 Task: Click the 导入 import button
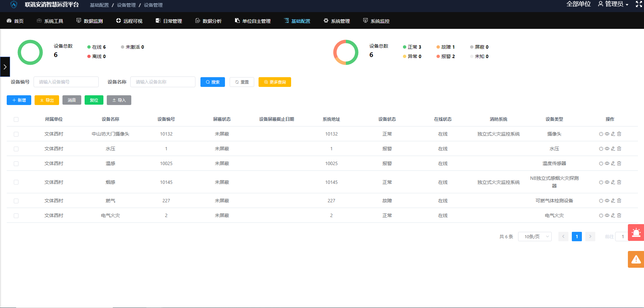pos(119,100)
